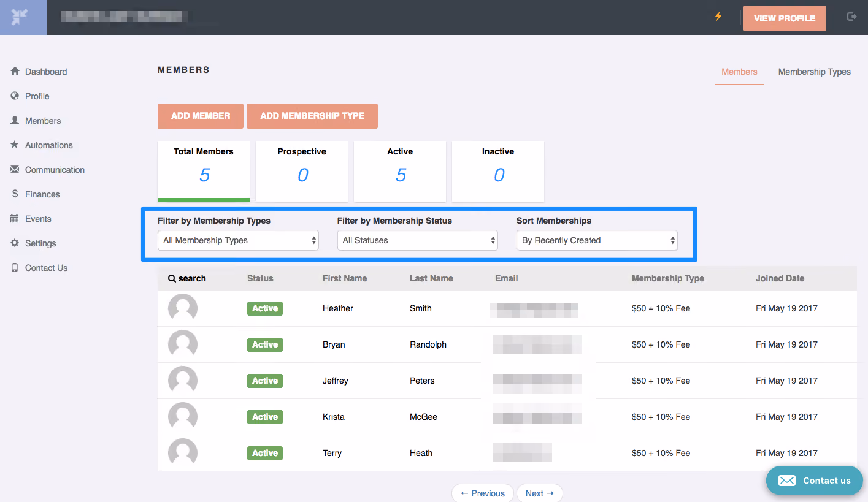Click the first name Heather

(x=338, y=308)
